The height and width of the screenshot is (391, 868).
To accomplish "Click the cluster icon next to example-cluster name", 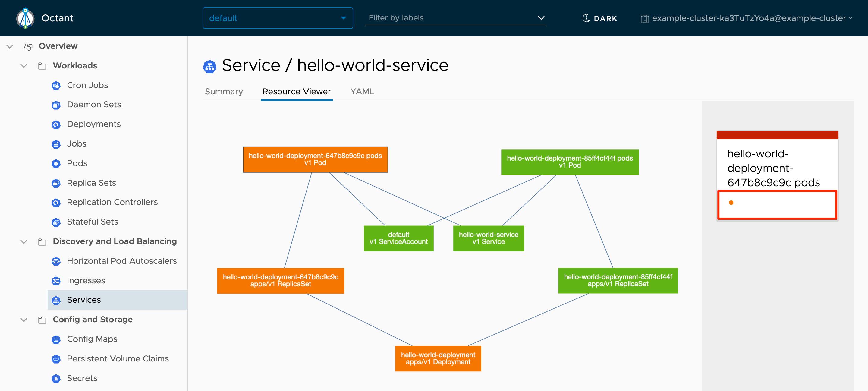I will click(x=645, y=18).
